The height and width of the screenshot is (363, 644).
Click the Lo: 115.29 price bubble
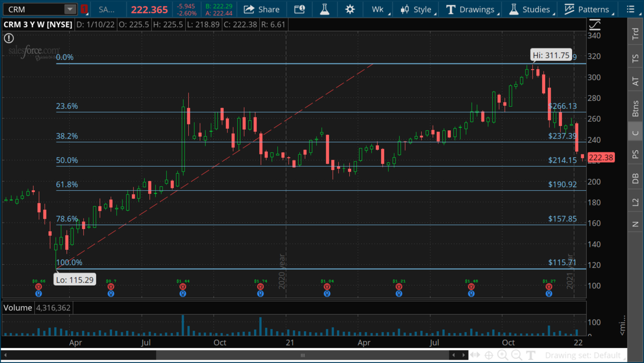[x=76, y=280]
